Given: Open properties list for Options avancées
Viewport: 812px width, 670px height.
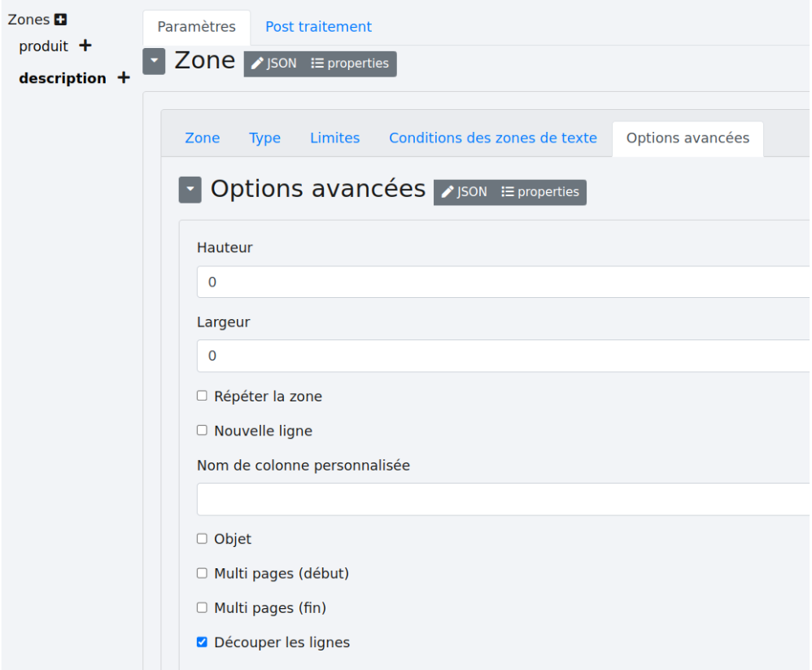Looking at the screenshot, I should click(540, 192).
